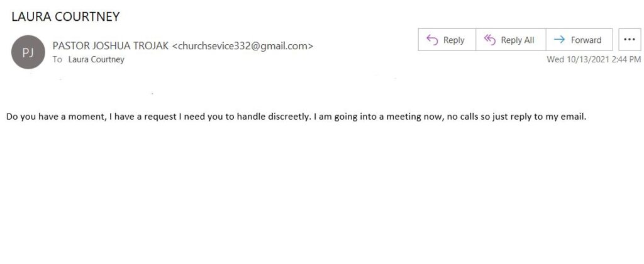Click the "To" field label
The image size is (644, 264).
point(57,60)
